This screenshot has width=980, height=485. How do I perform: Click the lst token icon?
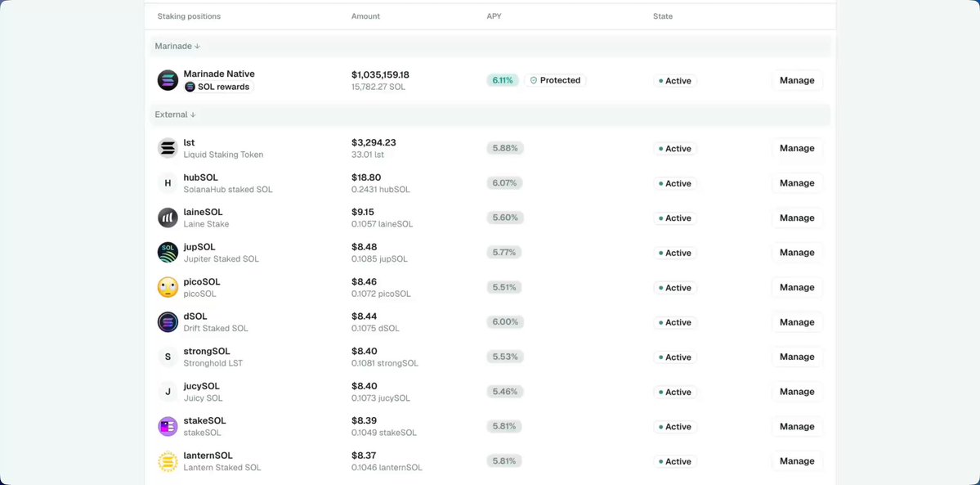tap(168, 148)
